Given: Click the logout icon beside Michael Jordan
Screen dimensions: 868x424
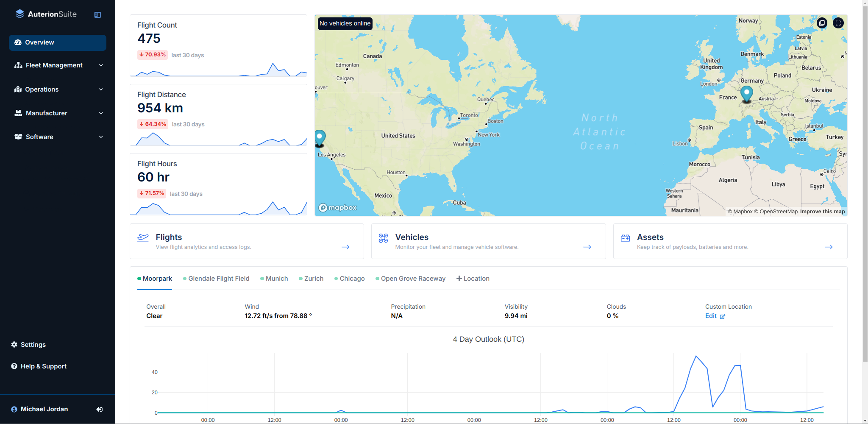Looking at the screenshot, I should click(100, 409).
